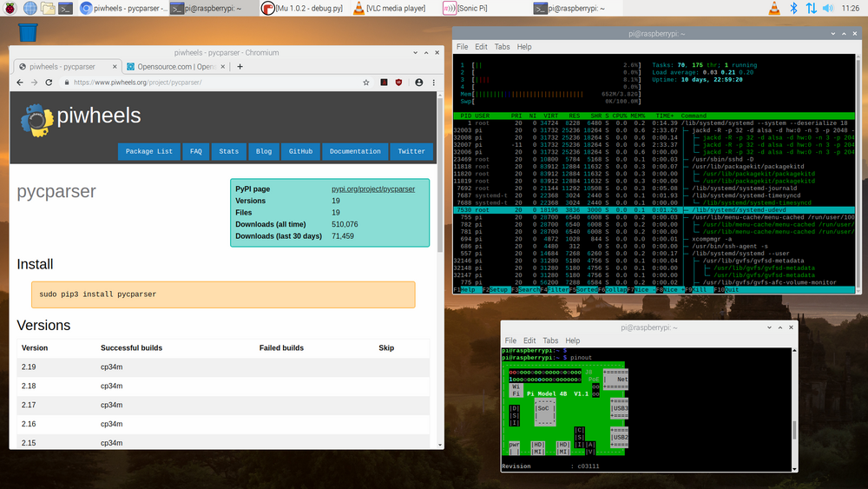Go back in the Chromium browser

[20, 82]
